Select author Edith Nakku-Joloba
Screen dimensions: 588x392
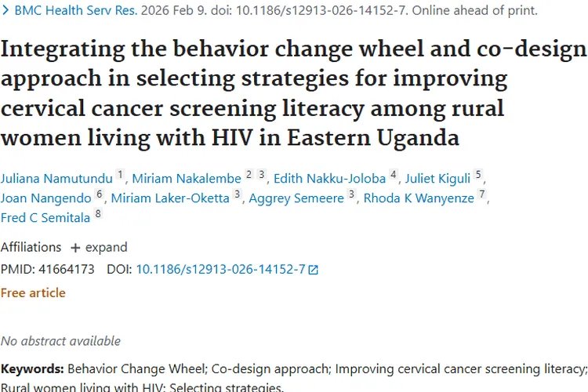pos(329,179)
